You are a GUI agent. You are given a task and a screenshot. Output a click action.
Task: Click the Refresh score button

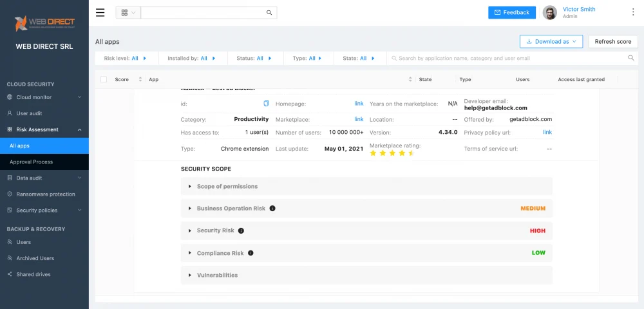[x=613, y=41]
